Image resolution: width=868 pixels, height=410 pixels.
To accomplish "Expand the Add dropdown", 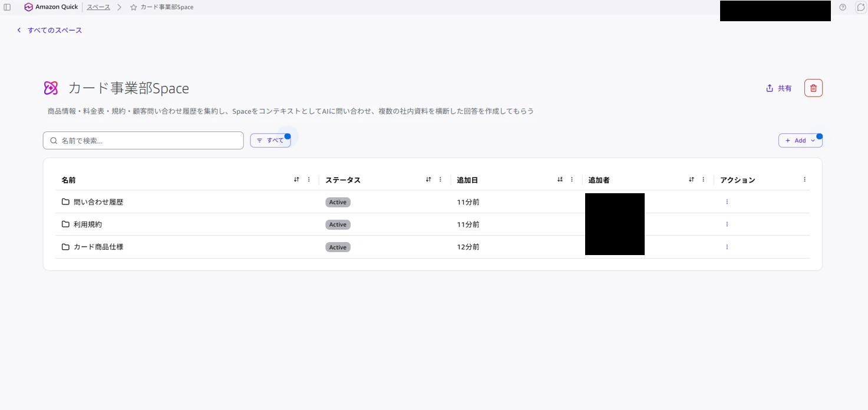I will (800, 140).
